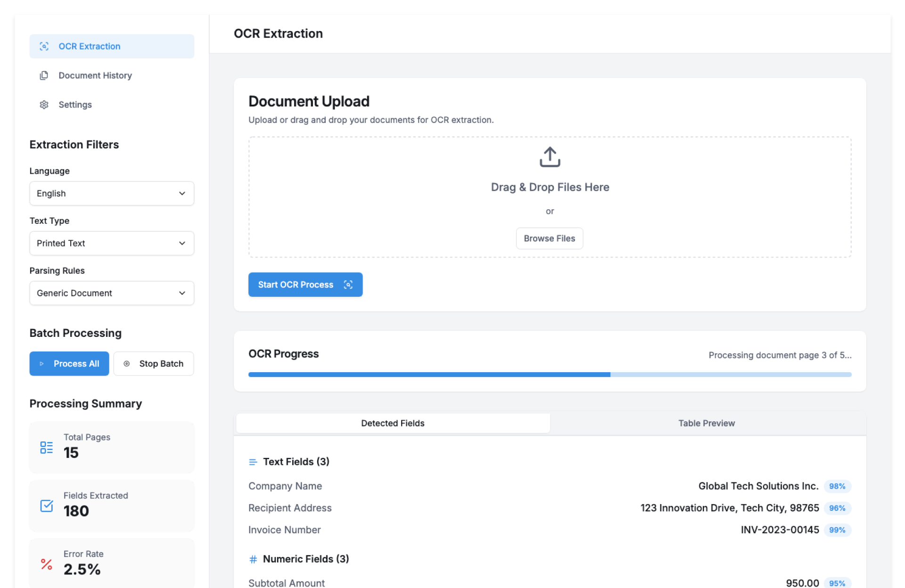This screenshot has height=588, width=905.
Task: Click the red Error Rate percent icon
Action: [46, 564]
